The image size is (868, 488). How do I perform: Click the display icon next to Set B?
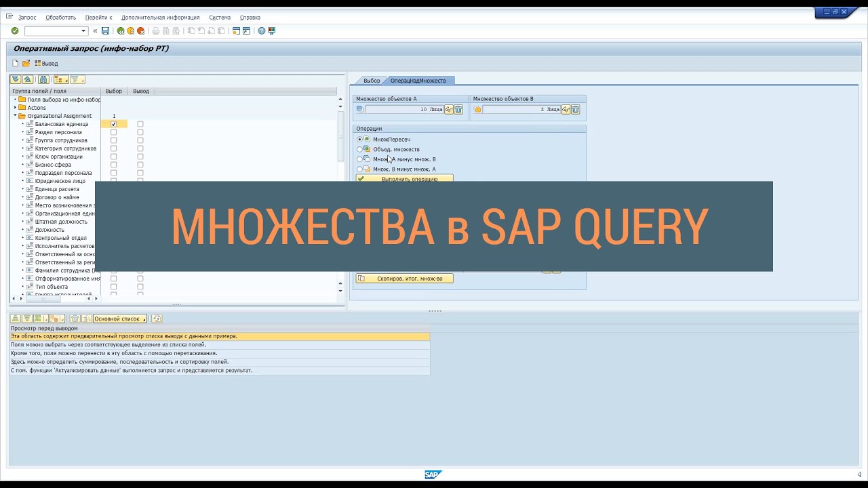pos(566,109)
